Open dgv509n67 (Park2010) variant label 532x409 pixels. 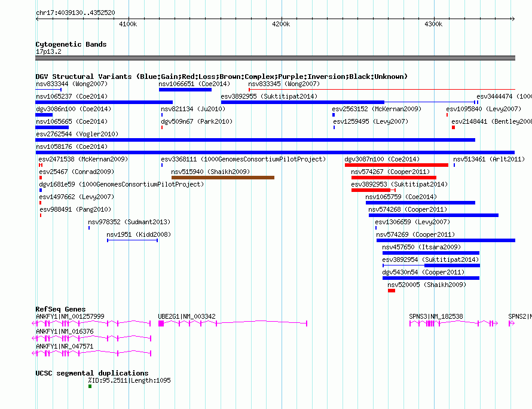coord(197,121)
